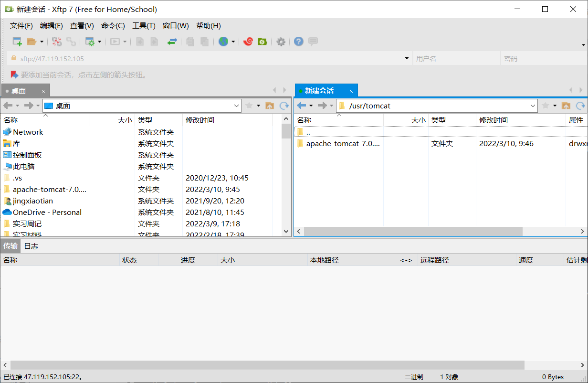Click the transfer-left file icon
588x383 pixels.
(x=140, y=42)
